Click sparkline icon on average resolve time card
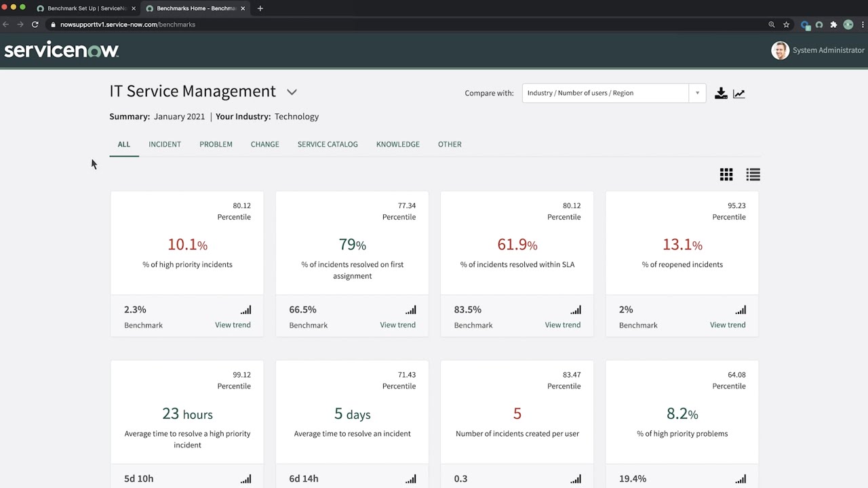Image resolution: width=868 pixels, height=488 pixels. 410,479
